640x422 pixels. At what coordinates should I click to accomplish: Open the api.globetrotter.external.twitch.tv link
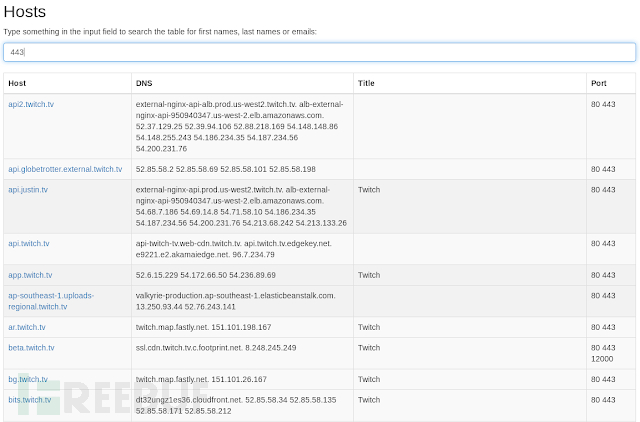pyautogui.click(x=65, y=169)
